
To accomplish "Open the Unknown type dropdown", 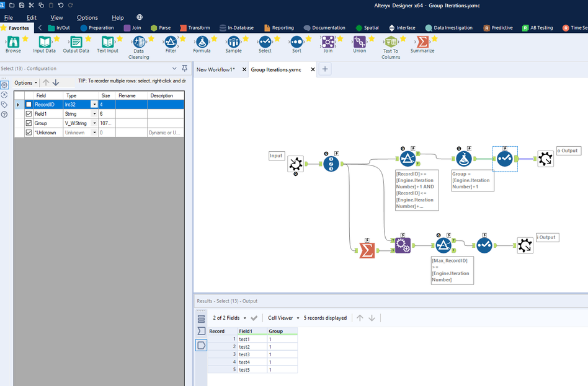I will (x=94, y=133).
